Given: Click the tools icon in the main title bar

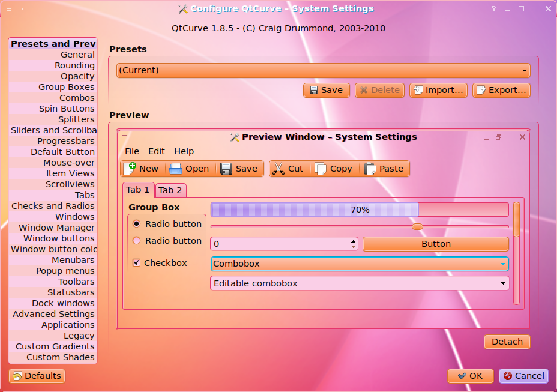Looking at the screenshot, I should 183,9.
